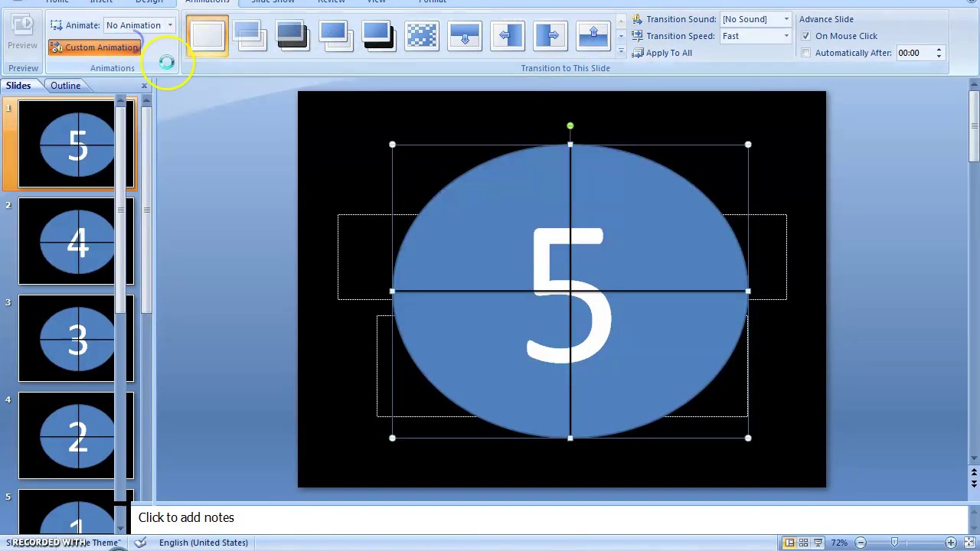This screenshot has height=551, width=980.
Task: Apply the Cut Through Black transition
Action: [x=378, y=36]
